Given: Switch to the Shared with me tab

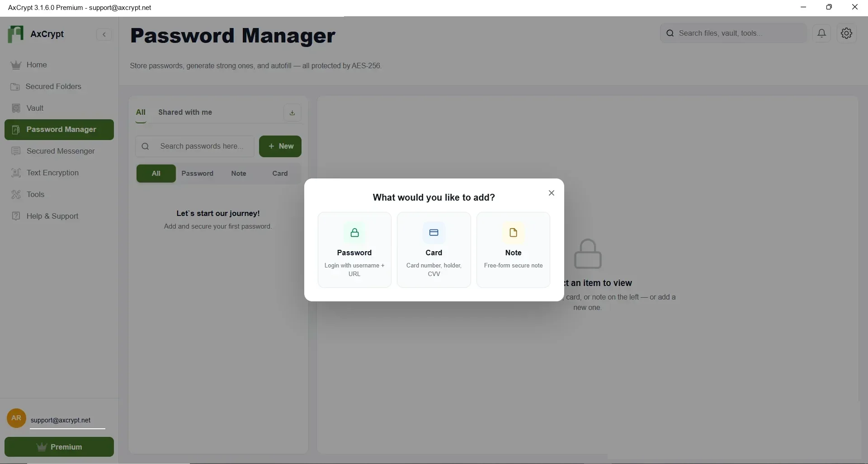Looking at the screenshot, I should pos(185,112).
